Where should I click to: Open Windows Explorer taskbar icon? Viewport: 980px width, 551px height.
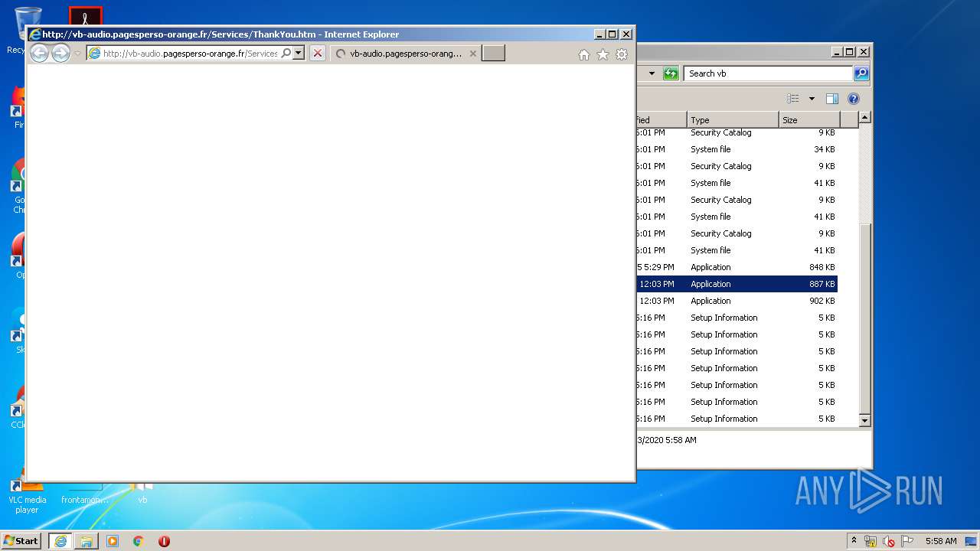tap(87, 541)
